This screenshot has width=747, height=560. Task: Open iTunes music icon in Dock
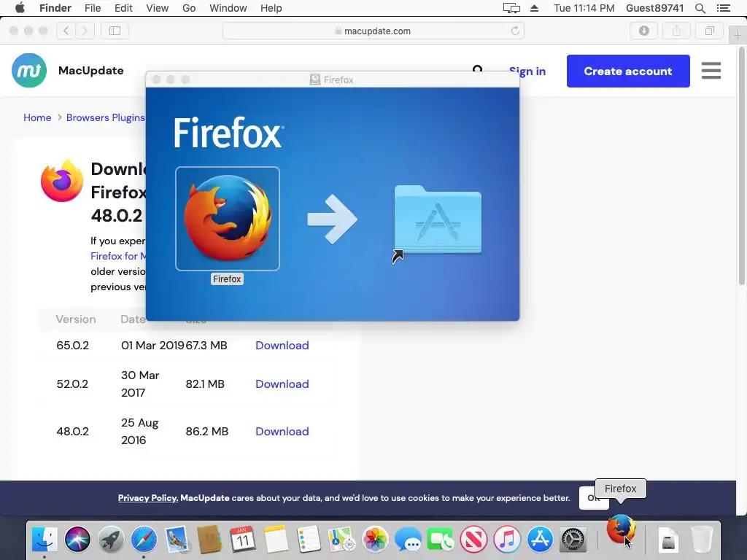tap(507, 540)
